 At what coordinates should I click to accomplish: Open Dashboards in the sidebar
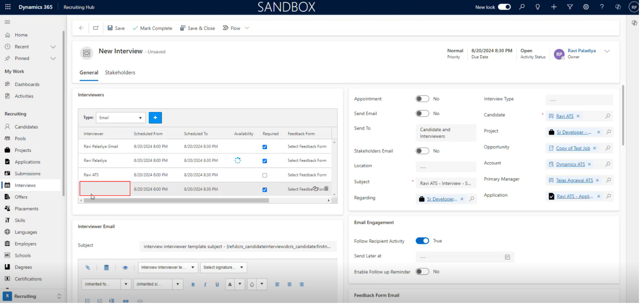(27, 85)
